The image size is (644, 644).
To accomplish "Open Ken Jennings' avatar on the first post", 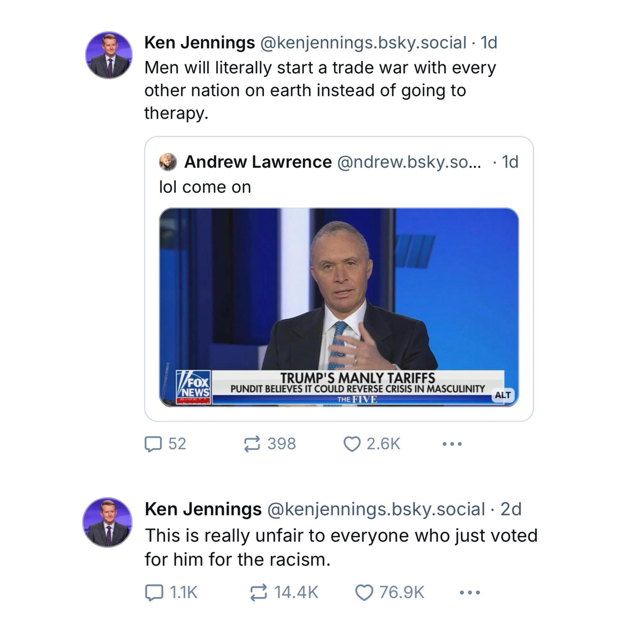I will click(109, 55).
